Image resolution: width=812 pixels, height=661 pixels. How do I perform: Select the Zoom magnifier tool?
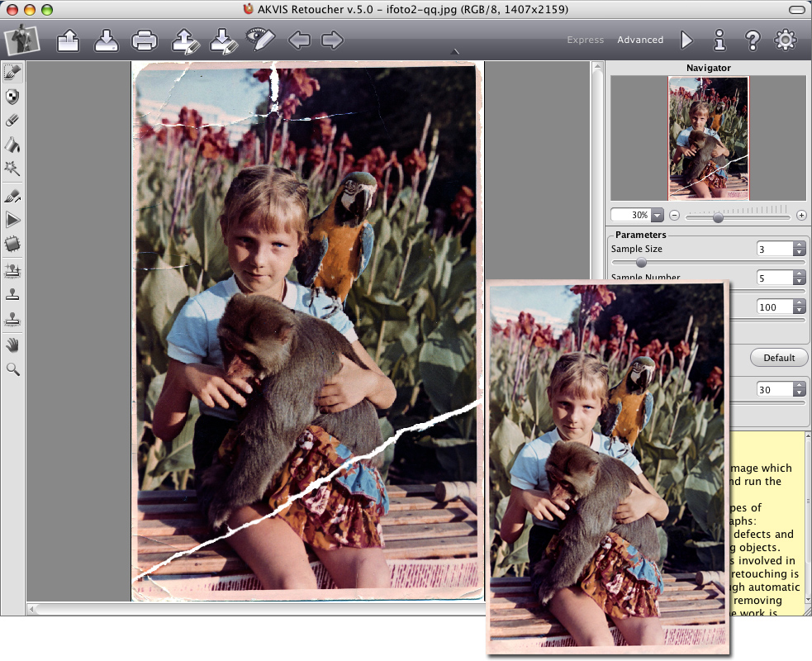pos(12,369)
